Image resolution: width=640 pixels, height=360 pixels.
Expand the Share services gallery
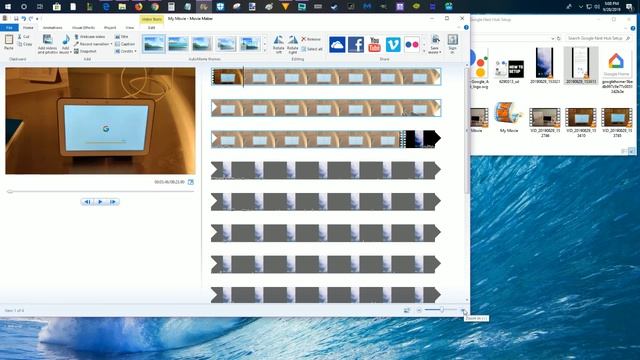click(x=424, y=51)
